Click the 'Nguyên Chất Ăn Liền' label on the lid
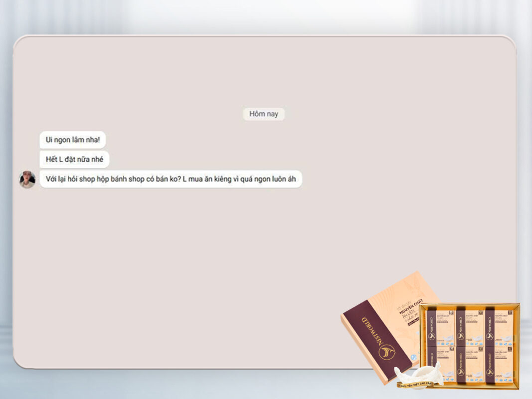Screen dimensions: 532x399 coord(409,311)
